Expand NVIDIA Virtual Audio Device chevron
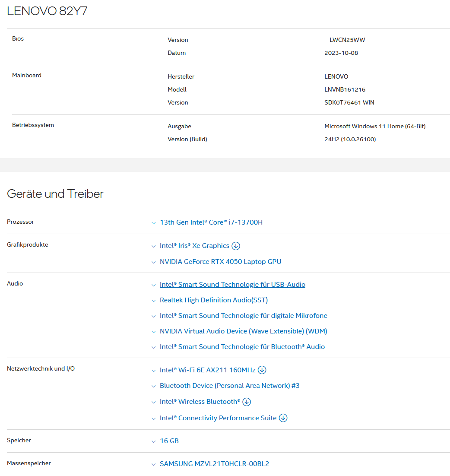450x476 pixels. coord(154,332)
